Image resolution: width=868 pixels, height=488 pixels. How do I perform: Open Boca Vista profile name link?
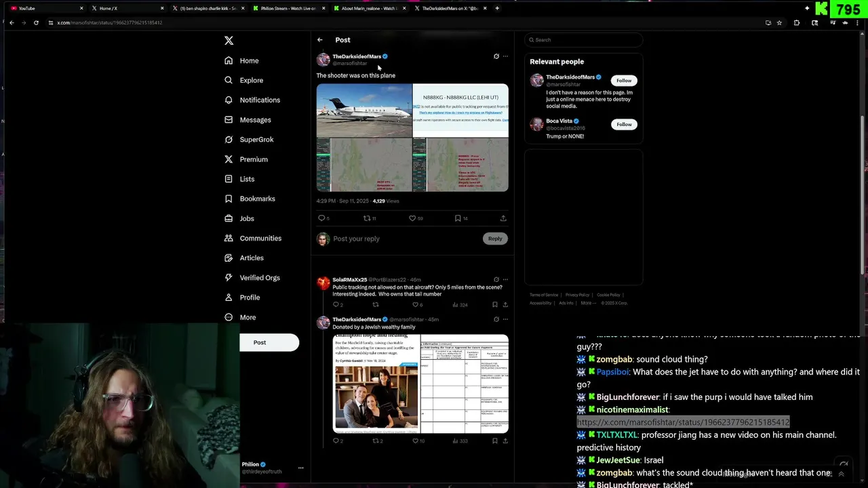click(x=559, y=121)
